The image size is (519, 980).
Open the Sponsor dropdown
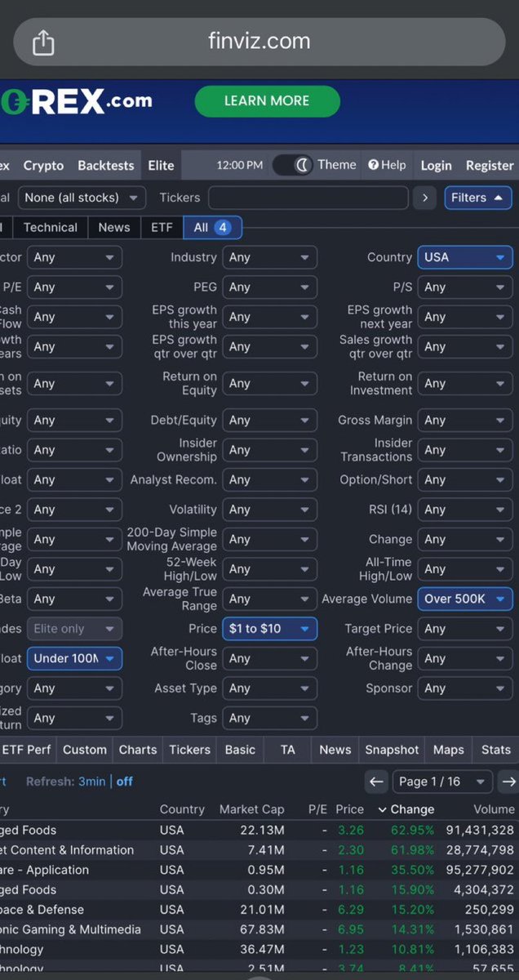[465, 688]
